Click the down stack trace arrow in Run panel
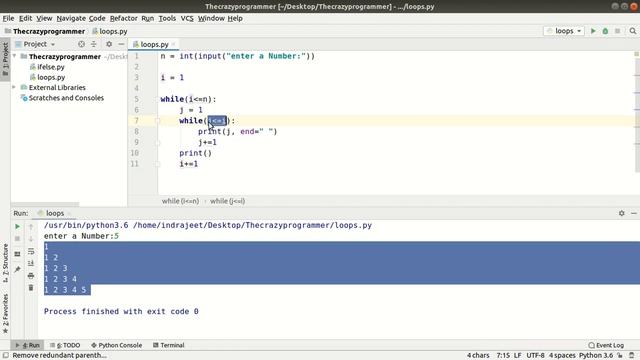 (x=31, y=239)
